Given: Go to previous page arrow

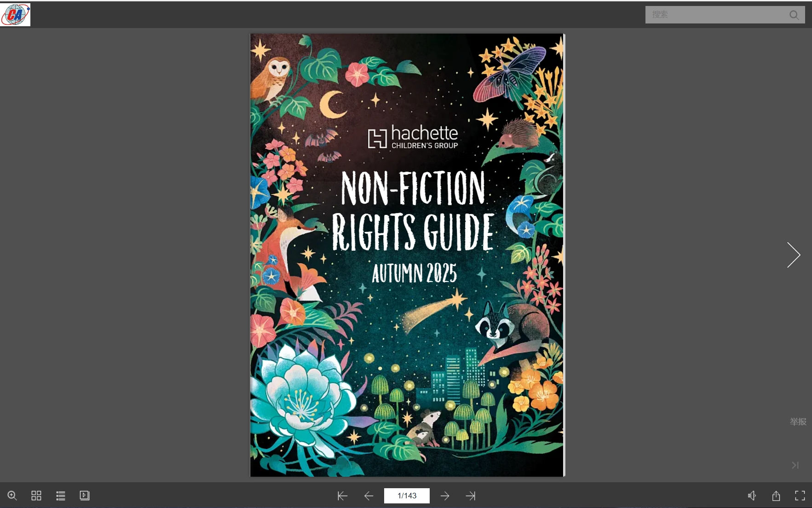Looking at the screenshot, I should click(369, 496).
